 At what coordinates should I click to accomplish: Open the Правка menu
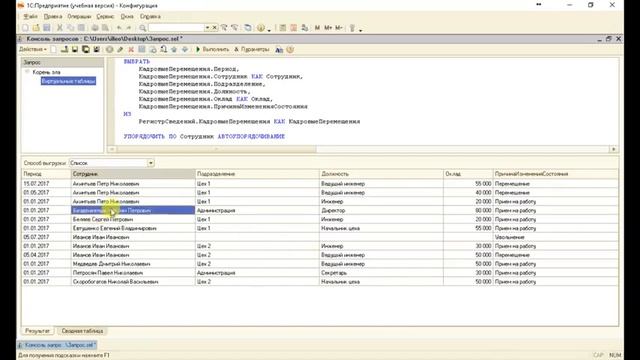53,17
